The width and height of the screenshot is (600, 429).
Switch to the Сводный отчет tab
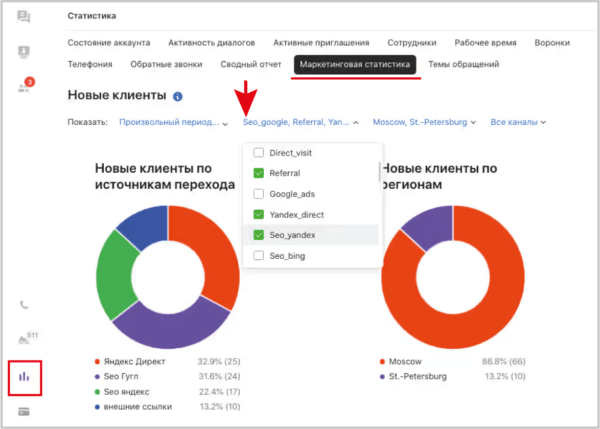click(251, 64)
